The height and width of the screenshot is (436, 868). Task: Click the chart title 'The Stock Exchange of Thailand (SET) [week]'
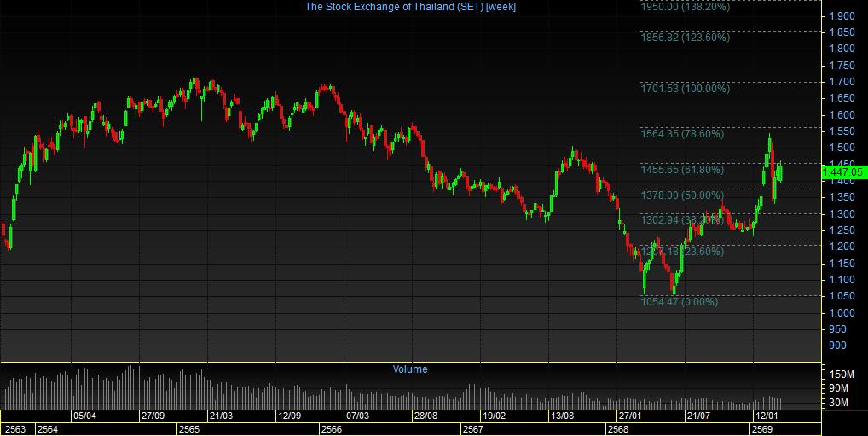pyautogui.click(x=410, y=7)
